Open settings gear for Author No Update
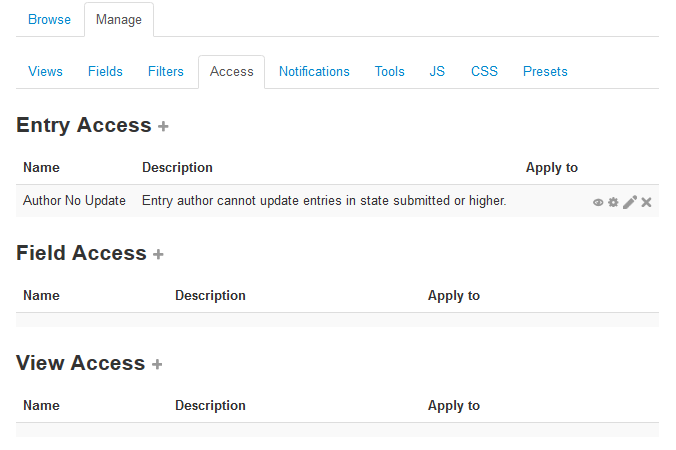 click(x=613, y=202)
